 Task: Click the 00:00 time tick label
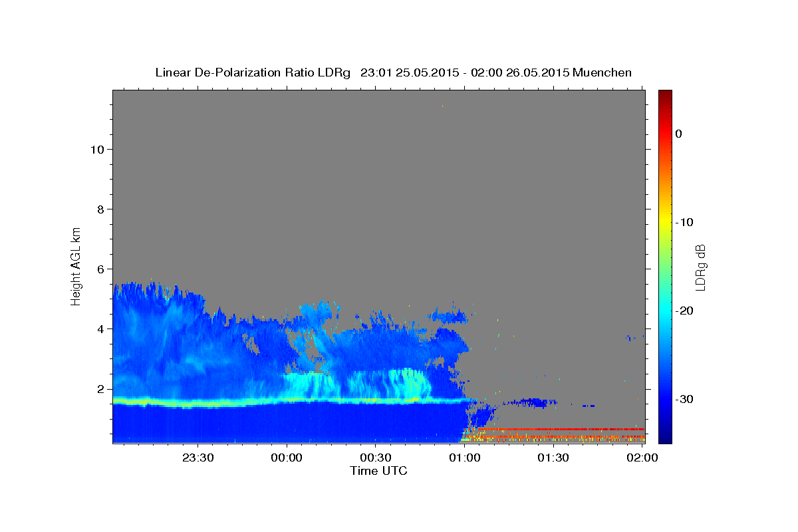point(287,458)
